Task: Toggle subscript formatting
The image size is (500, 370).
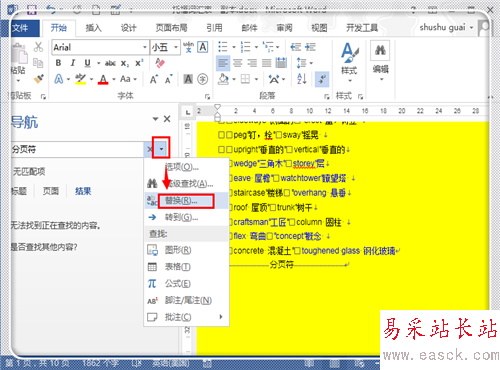Action: [125, 63]
